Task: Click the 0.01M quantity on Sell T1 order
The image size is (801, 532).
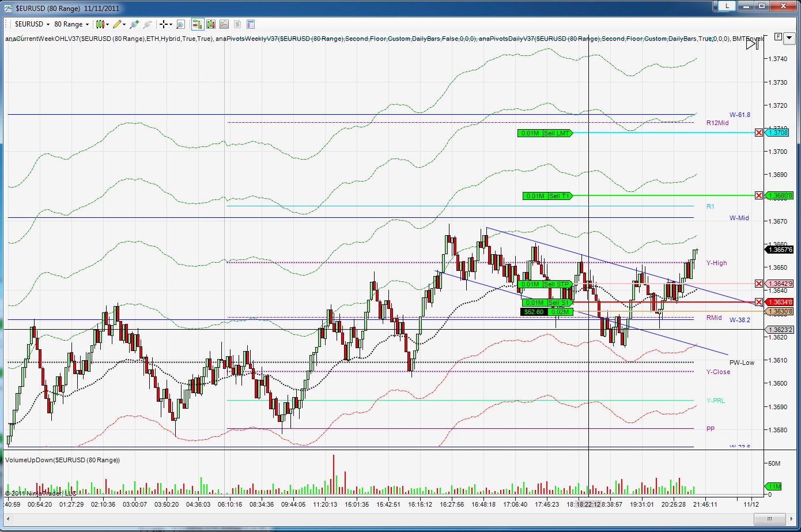Action: coord(535,196)
